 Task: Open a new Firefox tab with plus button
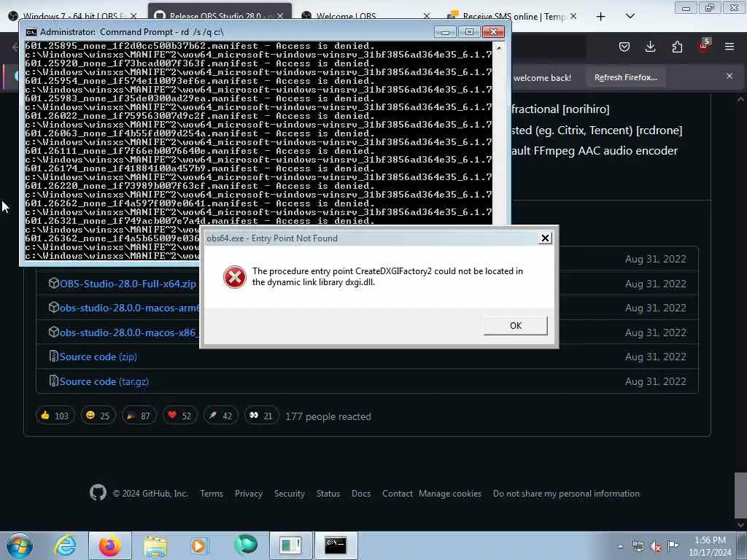pos(601,17)
